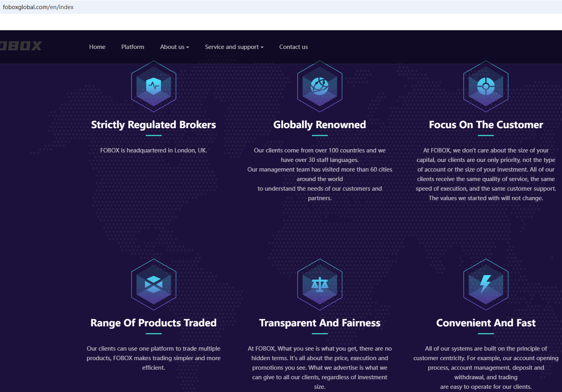Click the Transparent And Fairness heading
The height and width of the screenshot is (392, 562).
(x=319, y=323)
